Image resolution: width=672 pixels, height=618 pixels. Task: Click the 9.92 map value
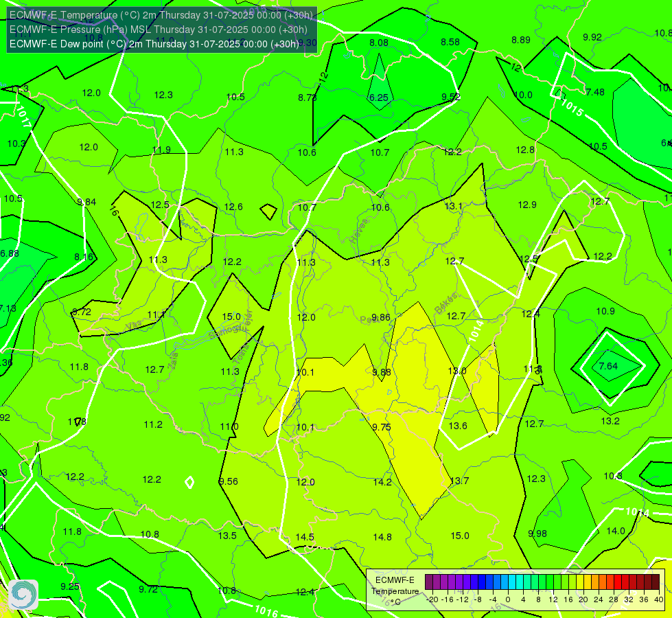click(592, 37)
